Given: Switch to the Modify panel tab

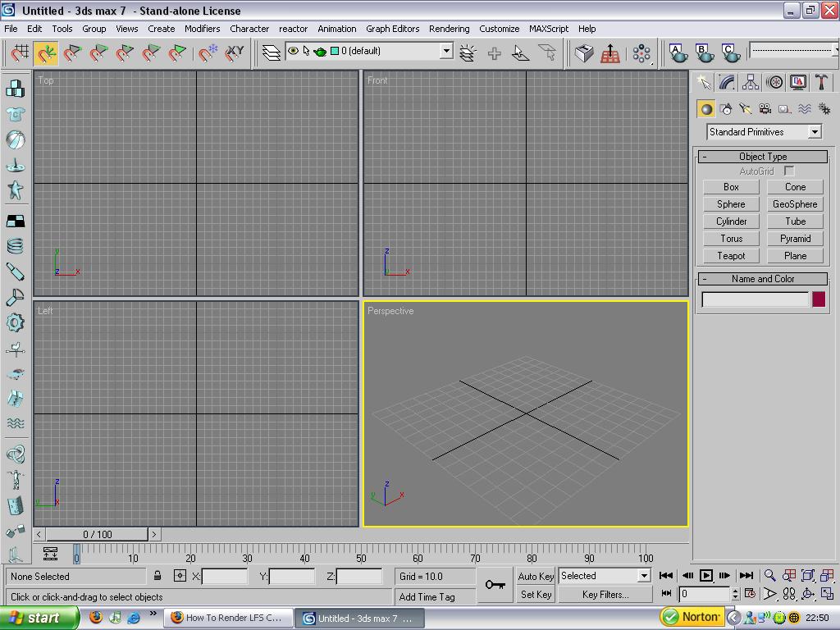Looking at the screenshot, I should (727, 82).
